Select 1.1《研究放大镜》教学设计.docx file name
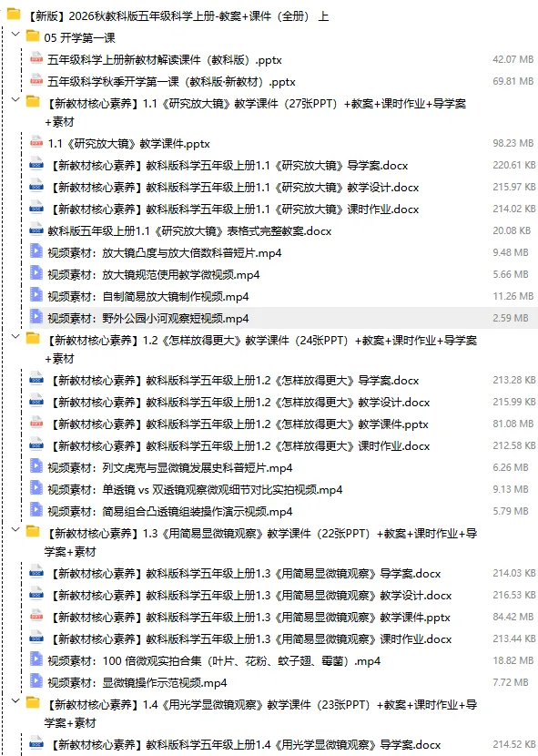This screenshot has height=756, width=538. tap(233, 187)
